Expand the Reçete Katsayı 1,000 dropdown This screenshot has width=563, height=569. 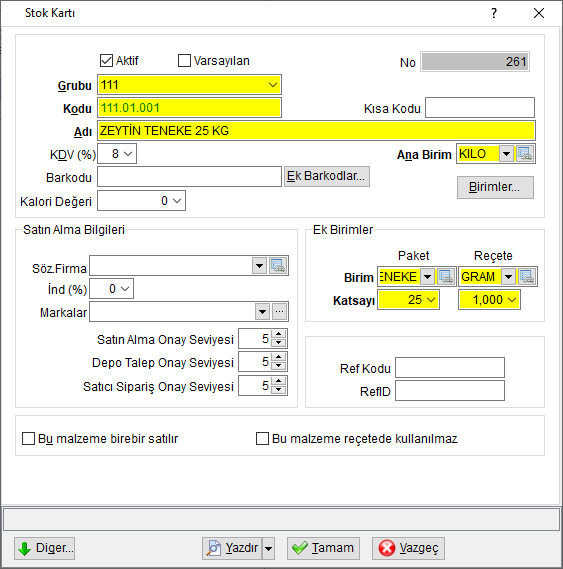pos(512,300)
